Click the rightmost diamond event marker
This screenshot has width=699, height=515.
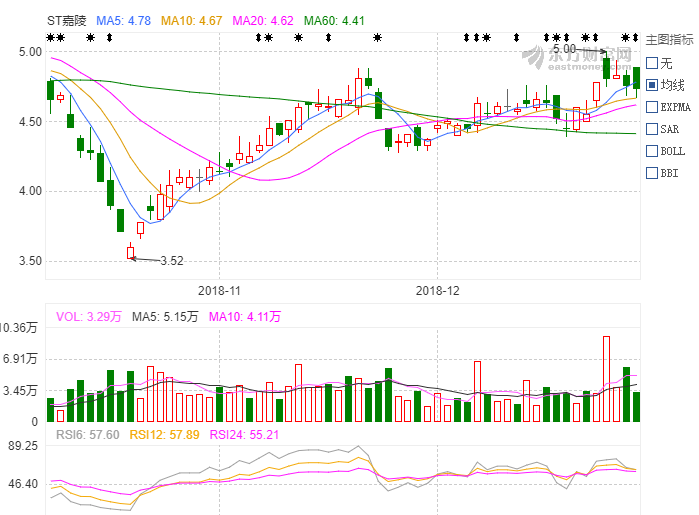636,38
